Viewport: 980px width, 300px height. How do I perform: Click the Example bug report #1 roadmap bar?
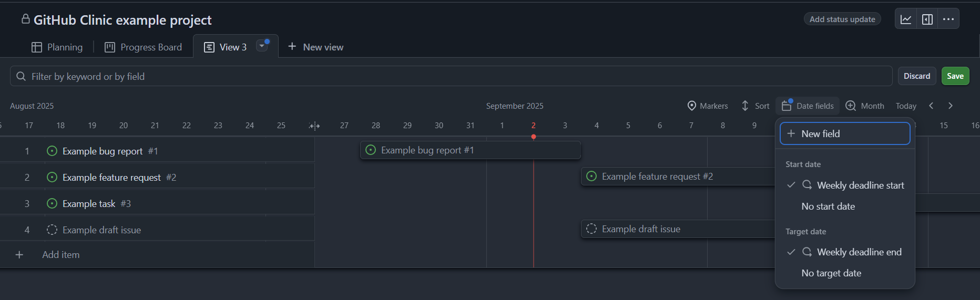click(471, 150)
